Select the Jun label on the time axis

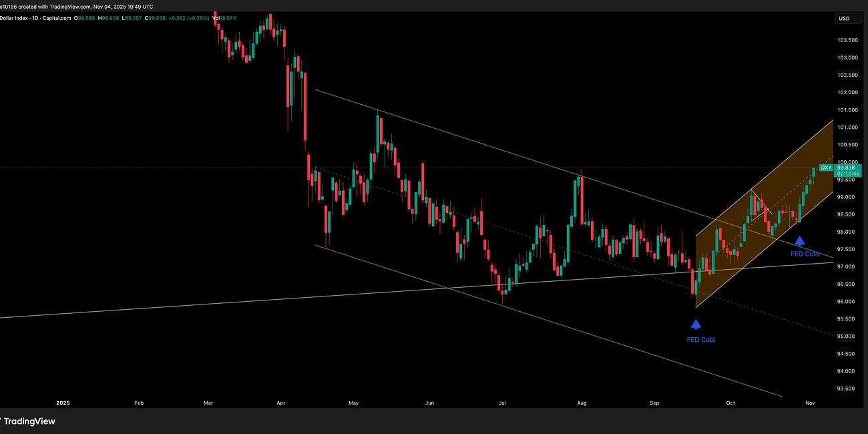click(429, 403)
